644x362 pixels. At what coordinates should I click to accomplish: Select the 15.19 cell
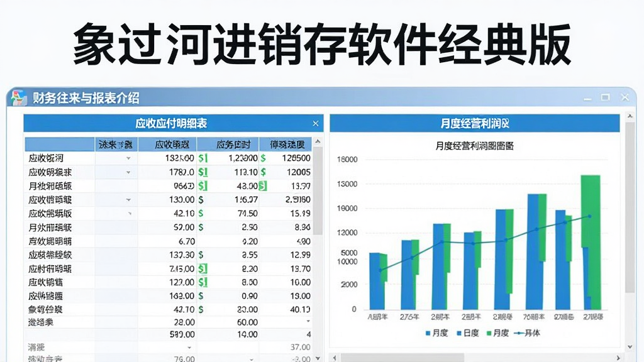tap(286, 214)
